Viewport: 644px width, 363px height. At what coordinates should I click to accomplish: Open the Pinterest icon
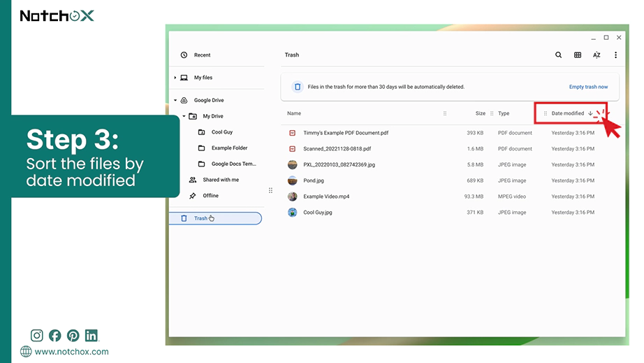coord(73,336)
